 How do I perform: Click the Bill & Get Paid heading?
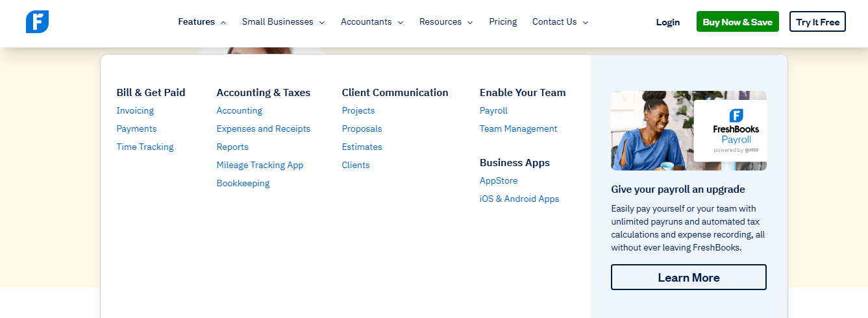point(151,92)
